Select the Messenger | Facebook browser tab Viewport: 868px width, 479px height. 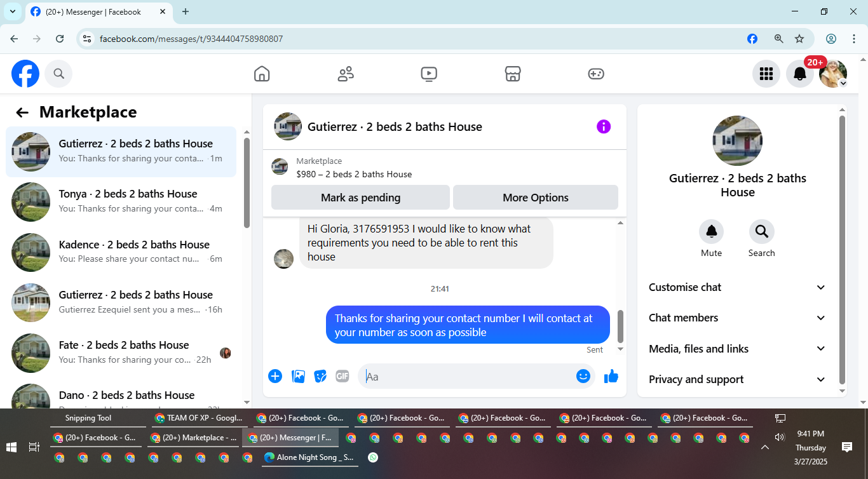(98, 12)
